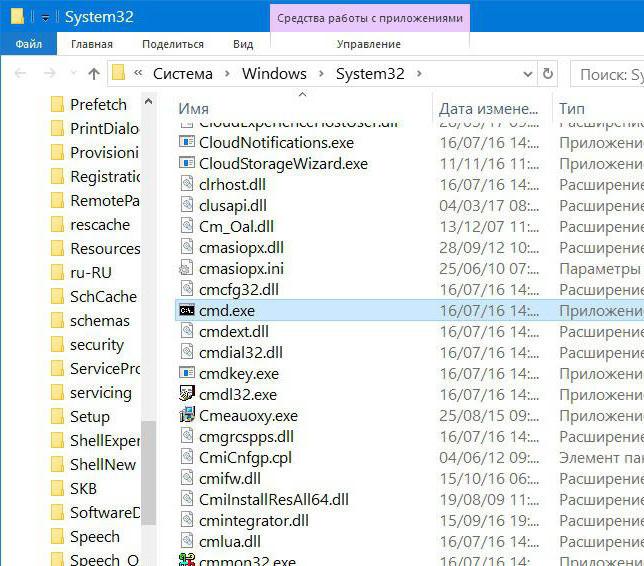Click the ru-RU folder icon
644x566 pixels.
(x=58, y=273)
